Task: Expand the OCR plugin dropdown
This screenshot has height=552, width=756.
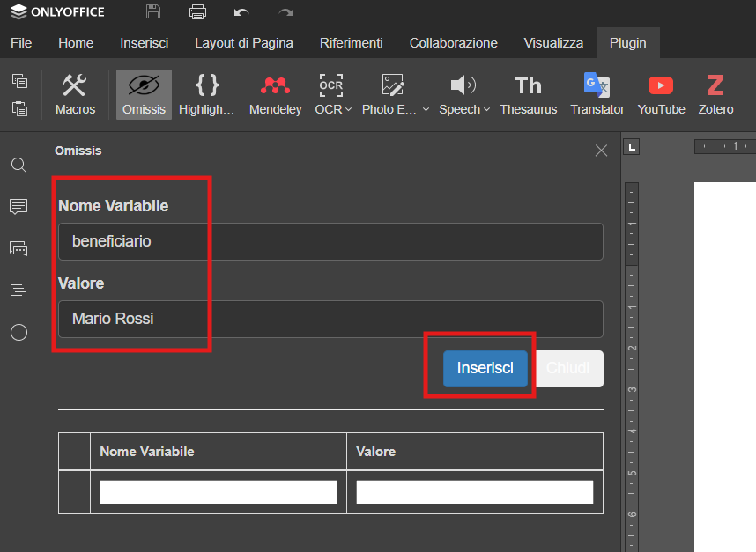Action: 348,110
